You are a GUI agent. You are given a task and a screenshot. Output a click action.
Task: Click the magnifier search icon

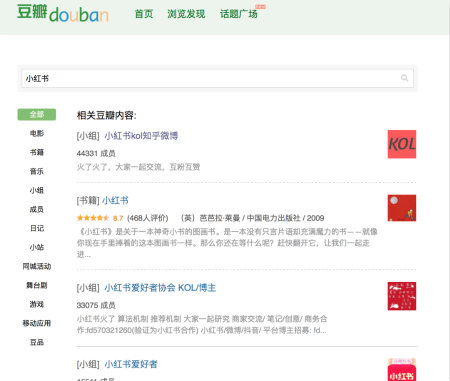pyautogui.click(x=404, y=78)
